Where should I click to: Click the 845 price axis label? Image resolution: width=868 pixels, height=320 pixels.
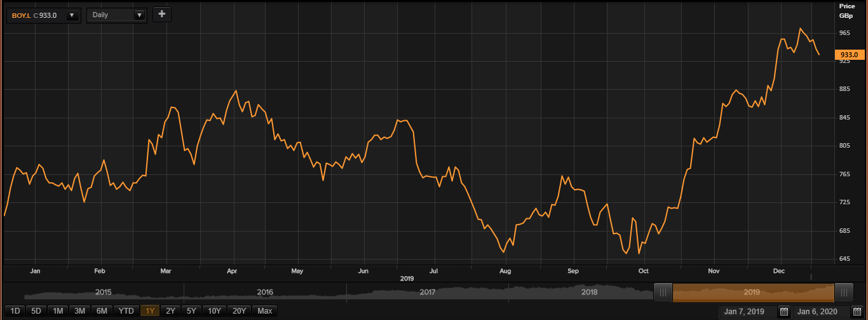coord(844,118)
